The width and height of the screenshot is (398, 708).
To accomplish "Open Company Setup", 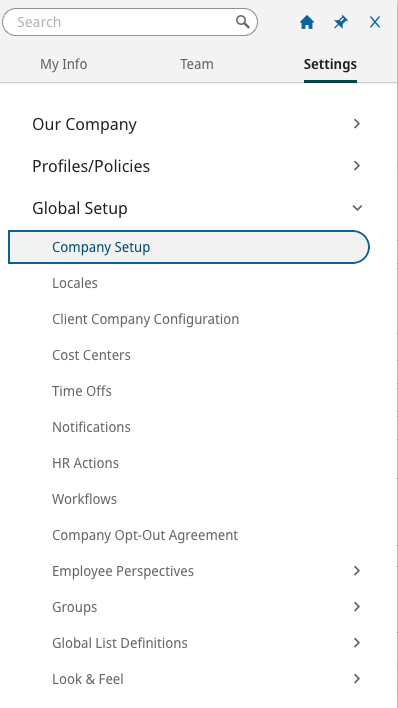I will point(189,247).
